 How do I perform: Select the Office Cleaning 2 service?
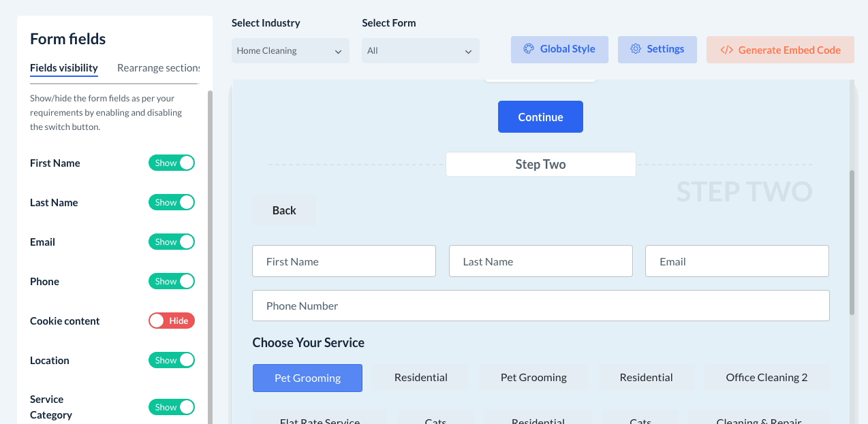coord(766,378)
